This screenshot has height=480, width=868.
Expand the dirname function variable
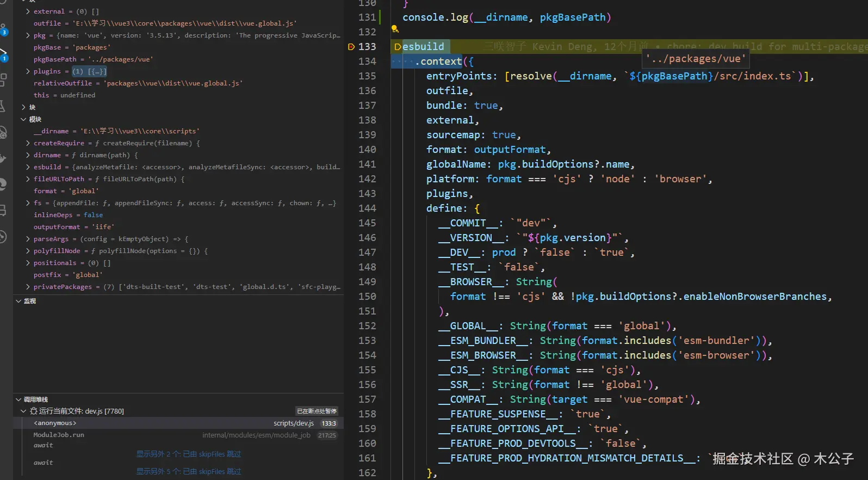coord(28,155)
